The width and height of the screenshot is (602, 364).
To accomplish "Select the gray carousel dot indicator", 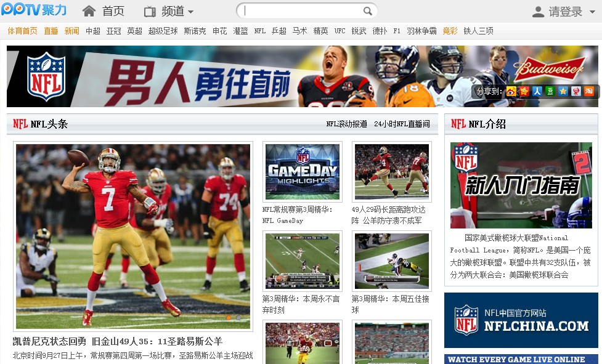I will tap(238, 318).
